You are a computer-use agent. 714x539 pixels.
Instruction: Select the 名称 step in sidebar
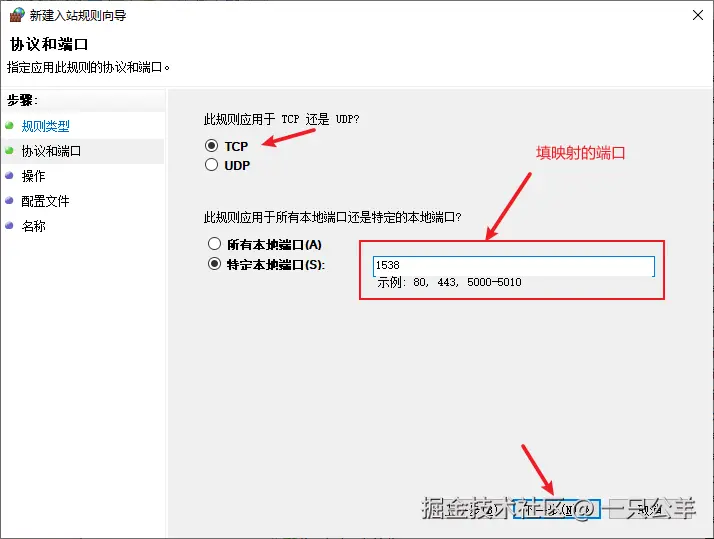click(x=33, y=226)
